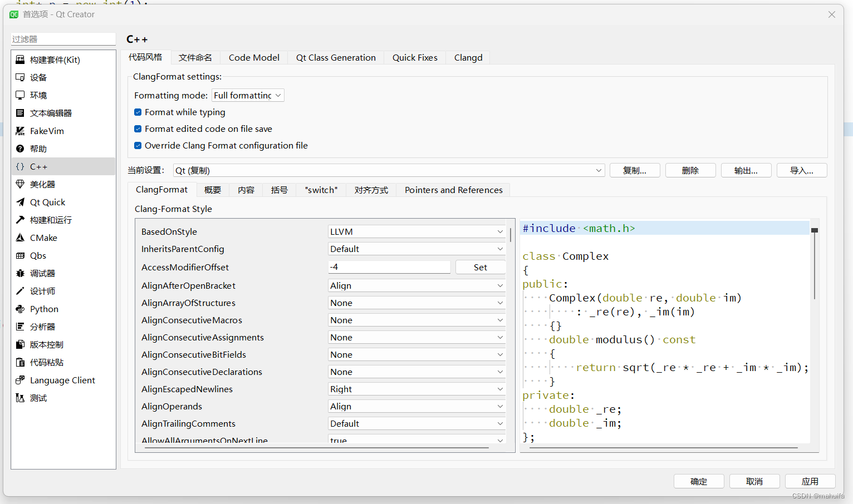Click the 删除 button
The height and width of the screenshot is (504, 853).
(x=690, y=170)
